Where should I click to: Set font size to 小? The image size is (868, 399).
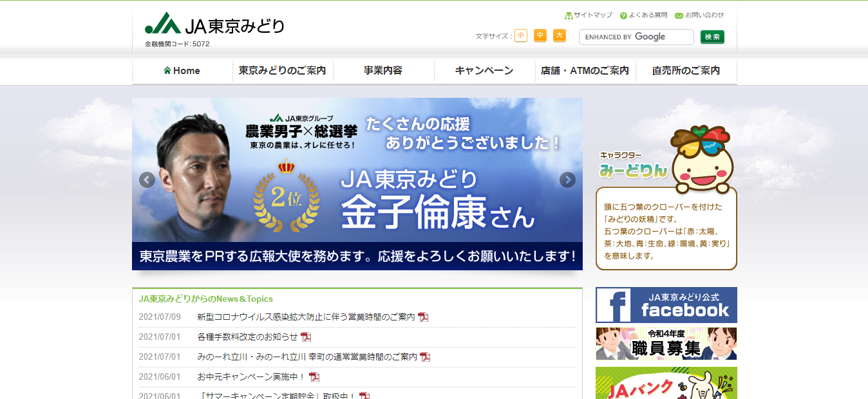point(520,35)
